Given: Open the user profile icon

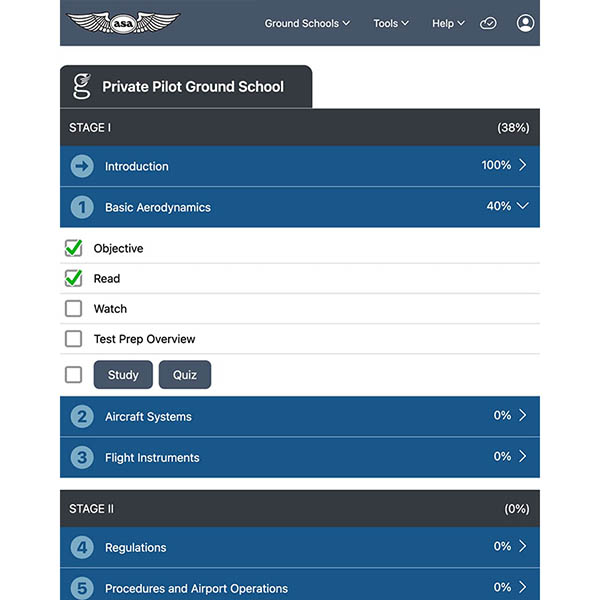Looking at the screenshot, I should [x=526, y=23].
